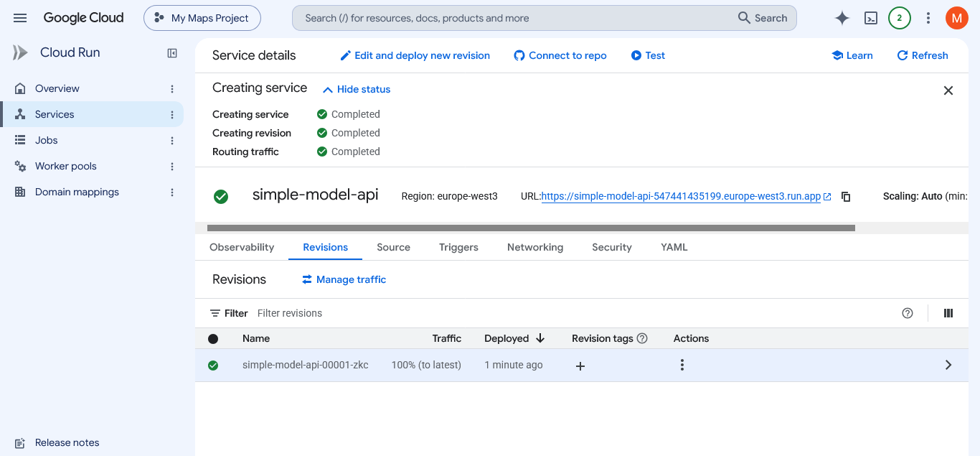Open more options for Worker pools

172,167
